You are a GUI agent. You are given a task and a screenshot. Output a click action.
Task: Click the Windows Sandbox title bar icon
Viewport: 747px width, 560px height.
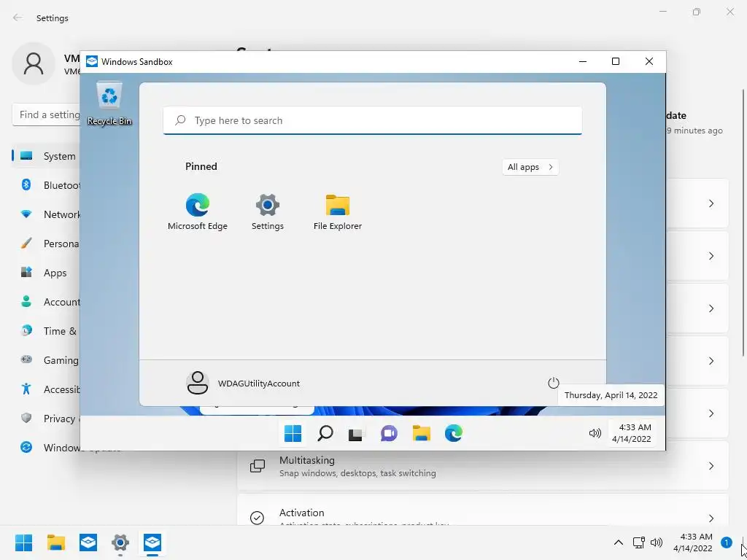(x=91, y=61)
